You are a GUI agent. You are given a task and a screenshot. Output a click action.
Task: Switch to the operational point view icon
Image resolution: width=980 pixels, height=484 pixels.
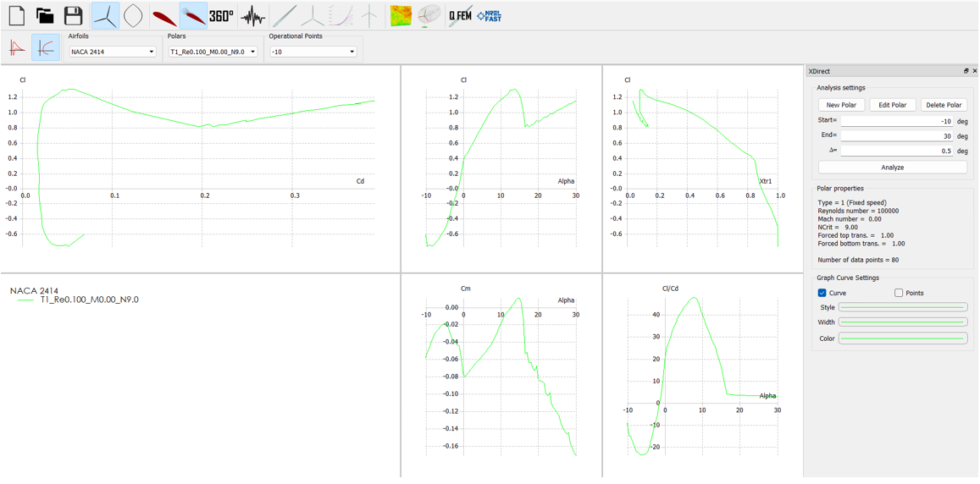17,48
